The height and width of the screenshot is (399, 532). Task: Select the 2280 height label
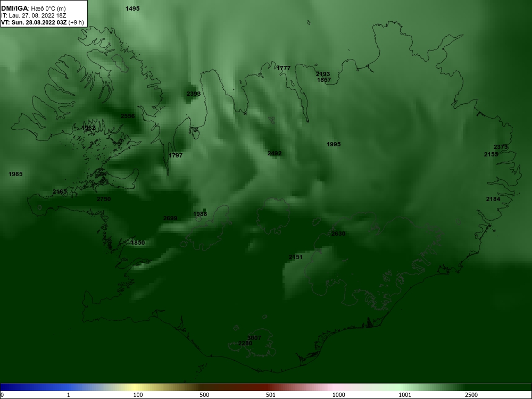click(245, 343)
